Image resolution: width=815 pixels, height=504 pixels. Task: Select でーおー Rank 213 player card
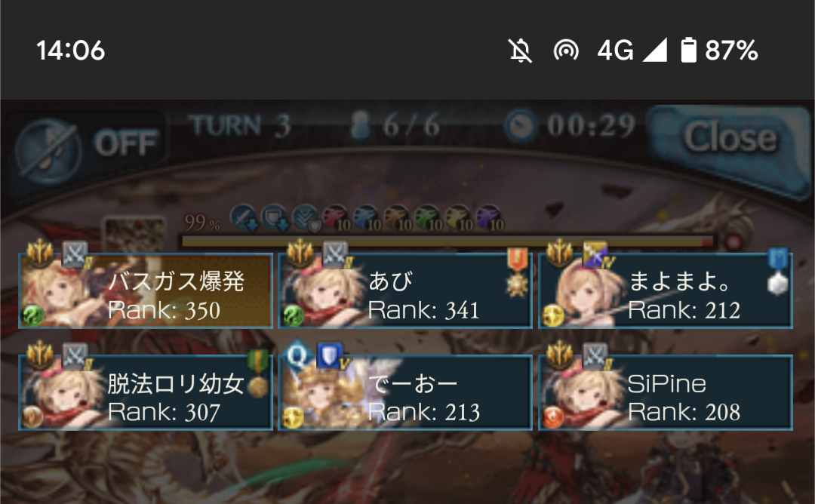pos(405,393)
